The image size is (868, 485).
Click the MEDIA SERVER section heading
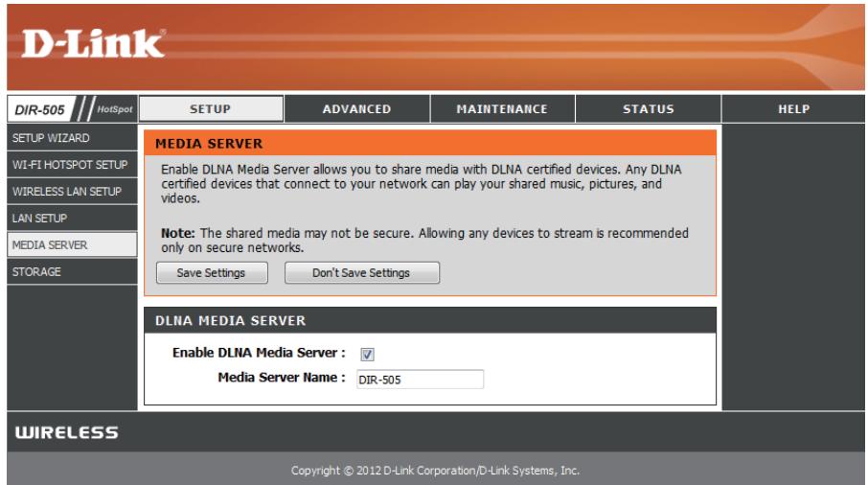pyautogui.click(x=209, y=144)
